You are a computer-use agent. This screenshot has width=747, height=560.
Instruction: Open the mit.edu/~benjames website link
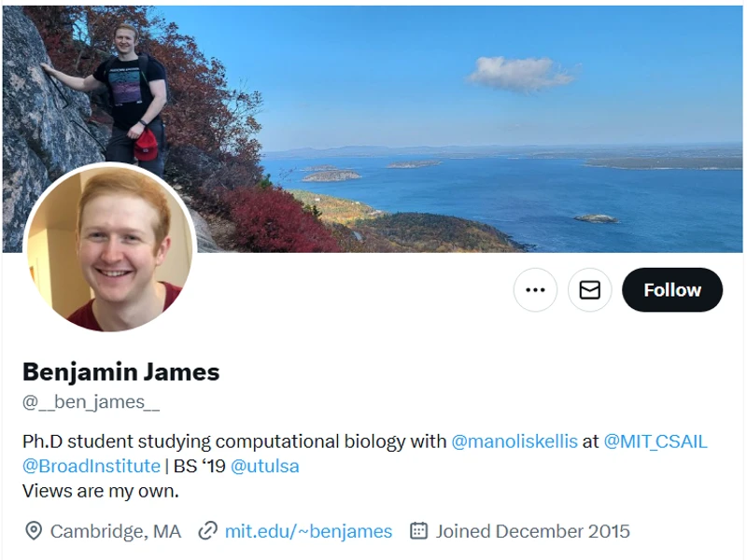pyautogui.click(x=308, y=531)
